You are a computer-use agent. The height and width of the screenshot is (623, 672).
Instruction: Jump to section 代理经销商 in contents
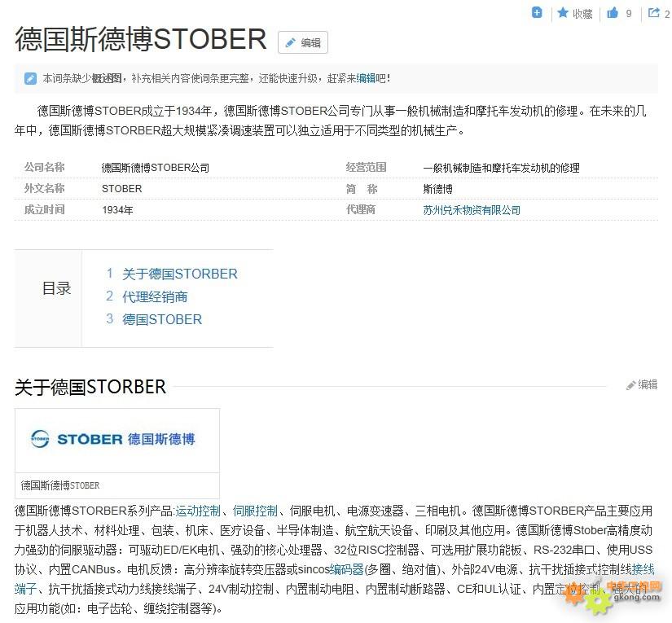(155, 296)
